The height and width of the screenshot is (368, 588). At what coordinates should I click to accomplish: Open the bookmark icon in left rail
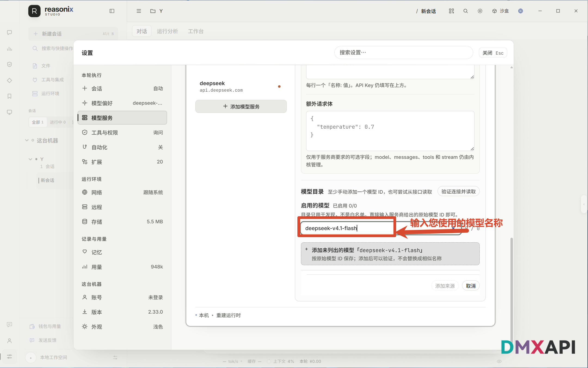click(10, 96)
